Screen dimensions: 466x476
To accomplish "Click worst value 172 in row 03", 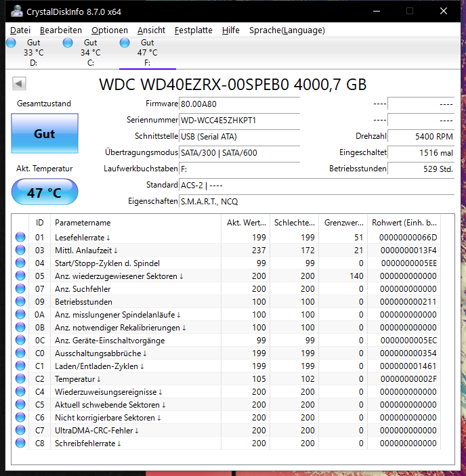I will tap(308, 250).
